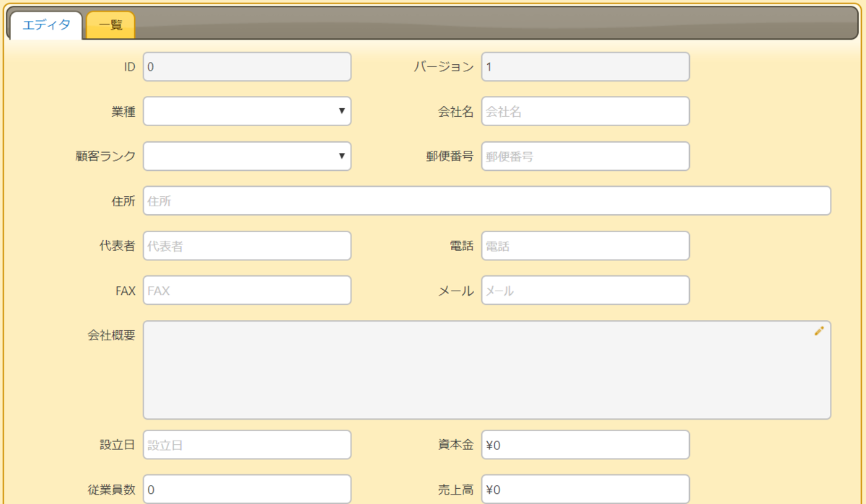Open the 顧客ランク dropdown
The height and width of the screenshot is (504, 866).
(248, 156)
